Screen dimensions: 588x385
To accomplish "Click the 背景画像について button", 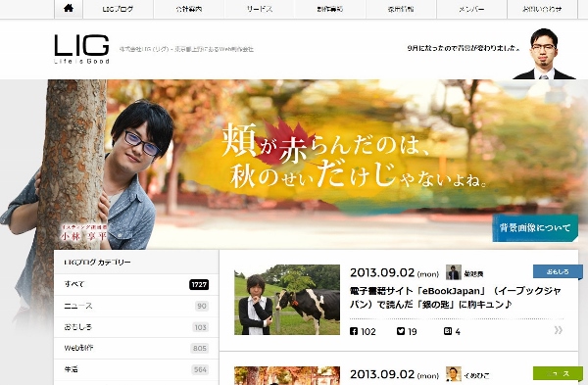I will pos(535,228).
